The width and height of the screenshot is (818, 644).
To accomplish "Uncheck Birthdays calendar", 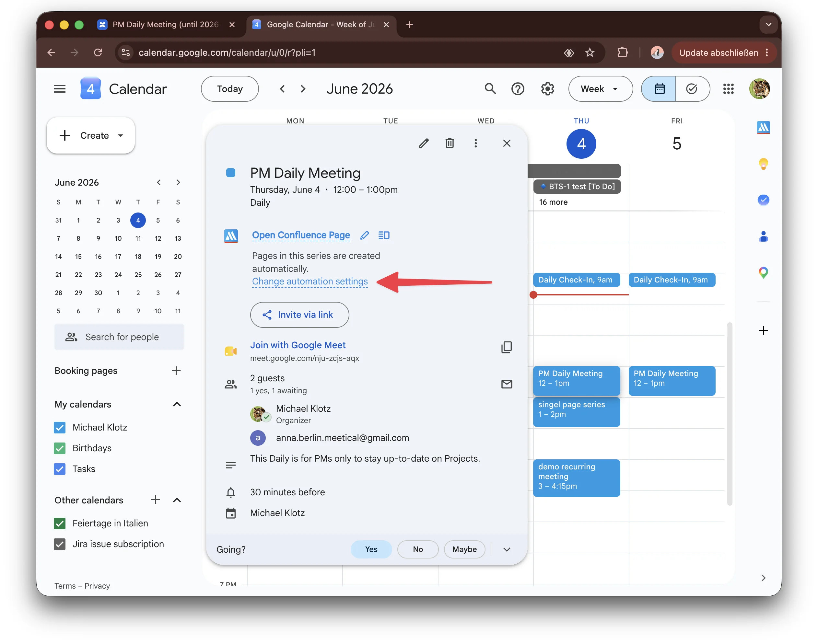I will (x=60, y=448).
